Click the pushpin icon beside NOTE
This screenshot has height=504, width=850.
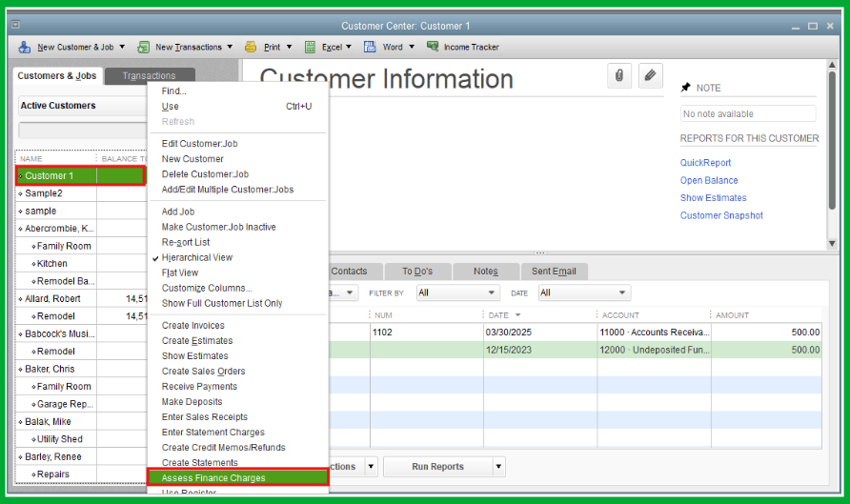pyautogui.click(x=686, y=88)
